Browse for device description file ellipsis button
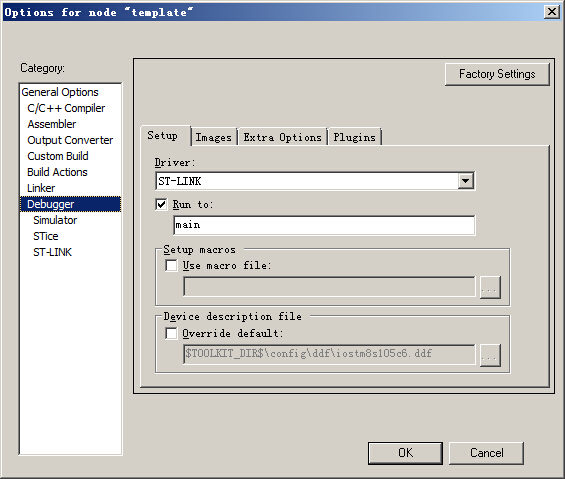The image size is (565, 479). point(490,355)
